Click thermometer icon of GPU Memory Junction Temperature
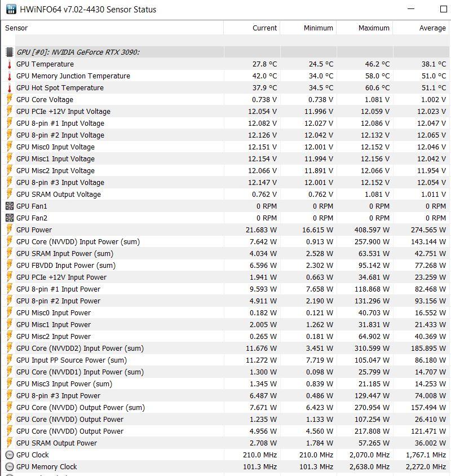Image resolution: width=451 pixels, height=476 pixels. coord(10,76)
